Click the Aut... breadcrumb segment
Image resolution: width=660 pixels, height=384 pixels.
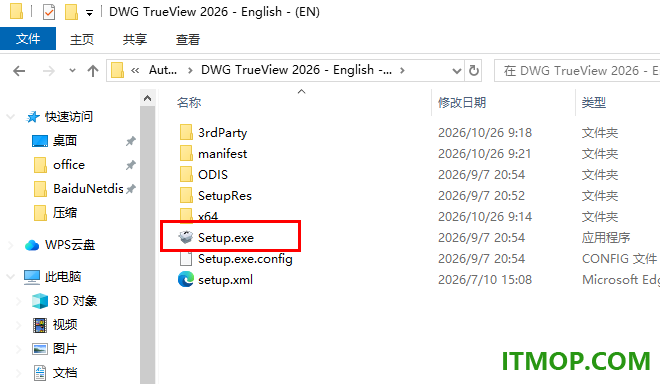tap(162, 70)
